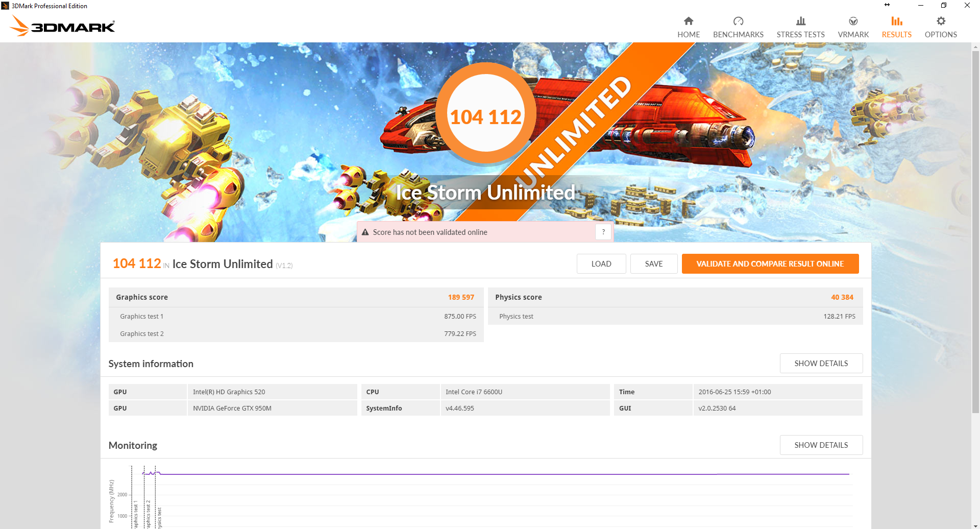The image size is (980, 529).
Task: Click the Graphics score header label
Action: tap(142, 297)
